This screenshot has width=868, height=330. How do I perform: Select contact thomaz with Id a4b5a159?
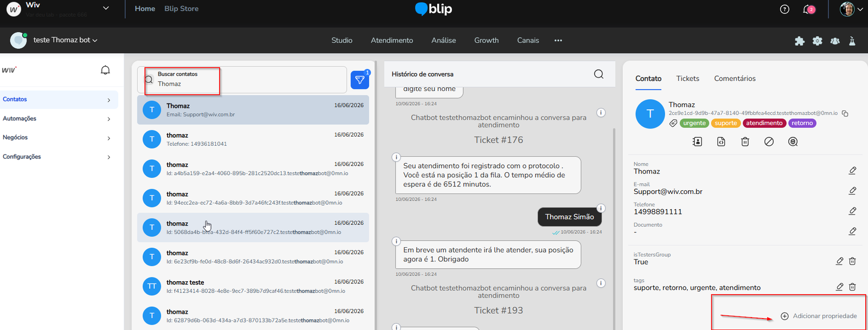click(253, 169)
